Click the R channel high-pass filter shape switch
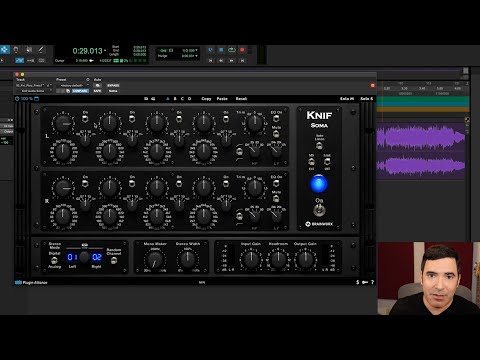Viewport: 480px width, 360px height. tap(239, 216)
